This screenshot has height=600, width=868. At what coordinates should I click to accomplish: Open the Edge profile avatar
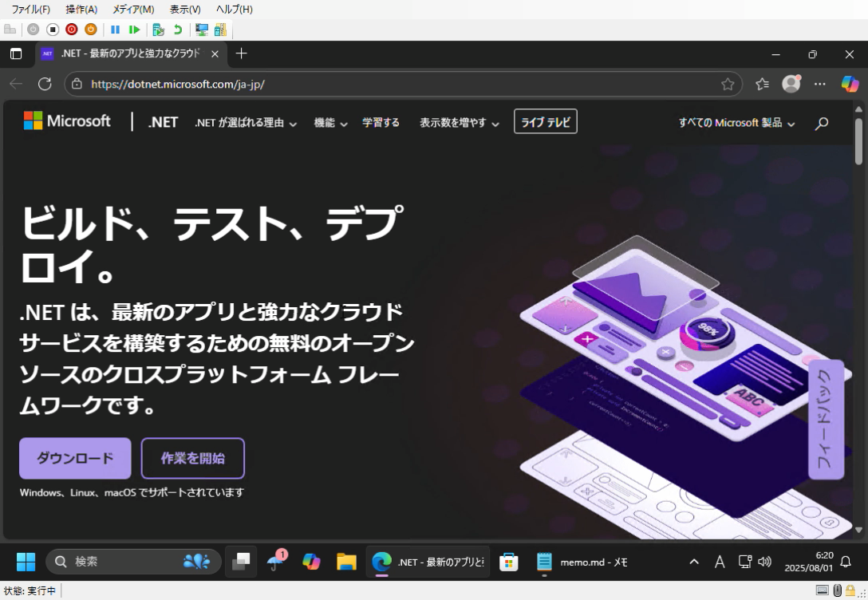[x=791, y=84]
